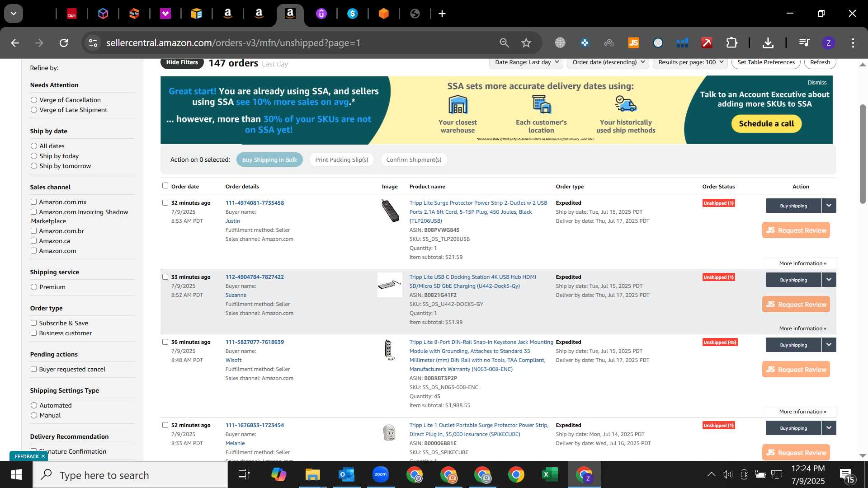The image size is (868, 488).
Task: Click the page vertical scrollbar thumb
Action: point(863,154)
